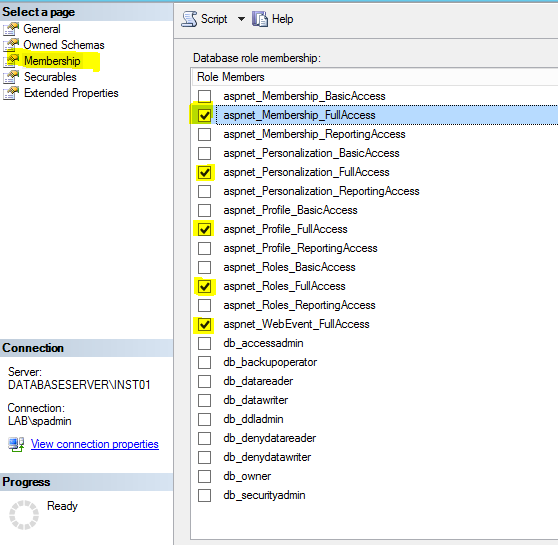This screenshot has height=545, width=558.
Task: Click the Membership page icon
Action: [x=11, y=61]
